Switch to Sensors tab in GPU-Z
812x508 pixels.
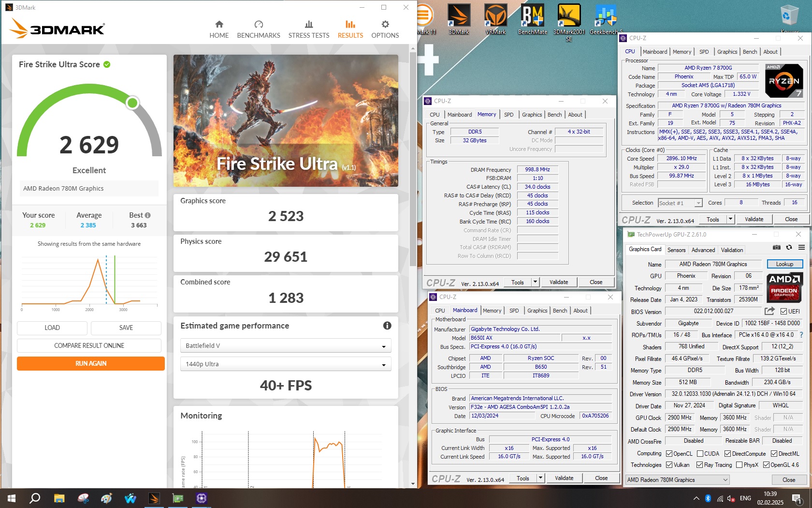click(676, 250)
